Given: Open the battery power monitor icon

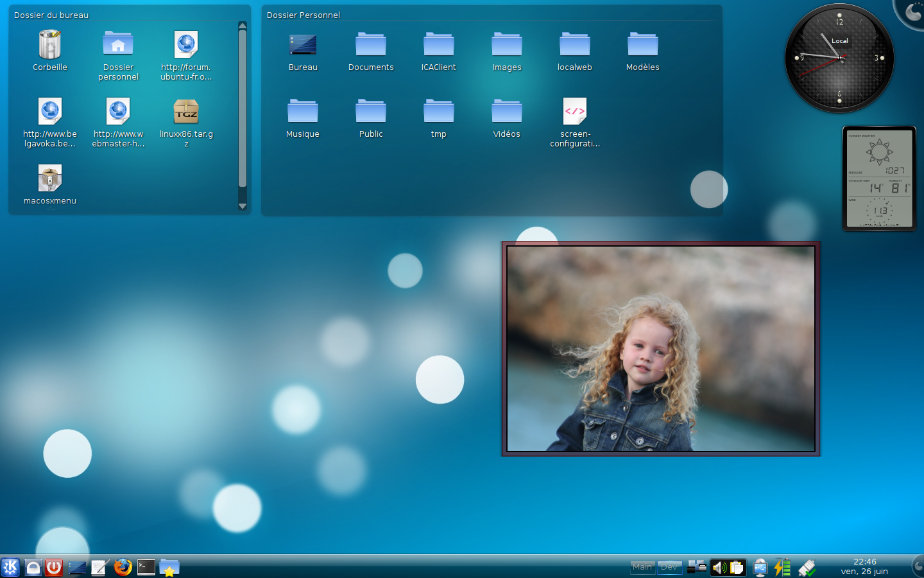Looking at the screenshot, I should coord(782,567).
